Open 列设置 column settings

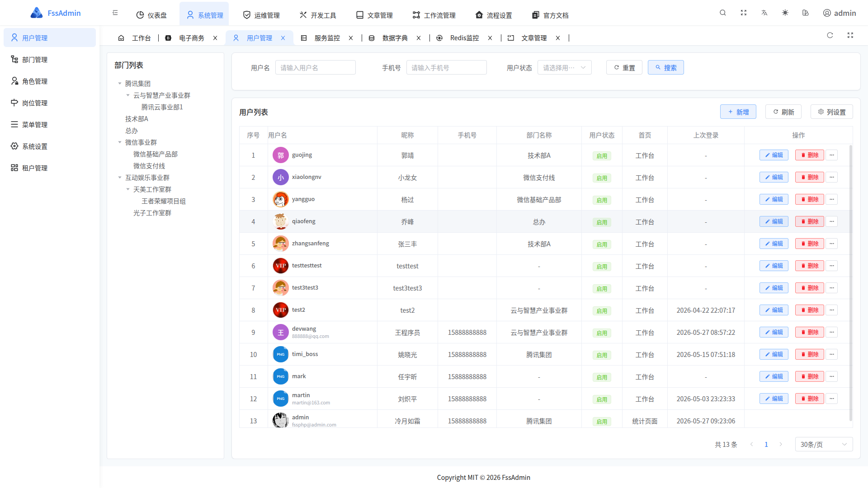point(831,112)
